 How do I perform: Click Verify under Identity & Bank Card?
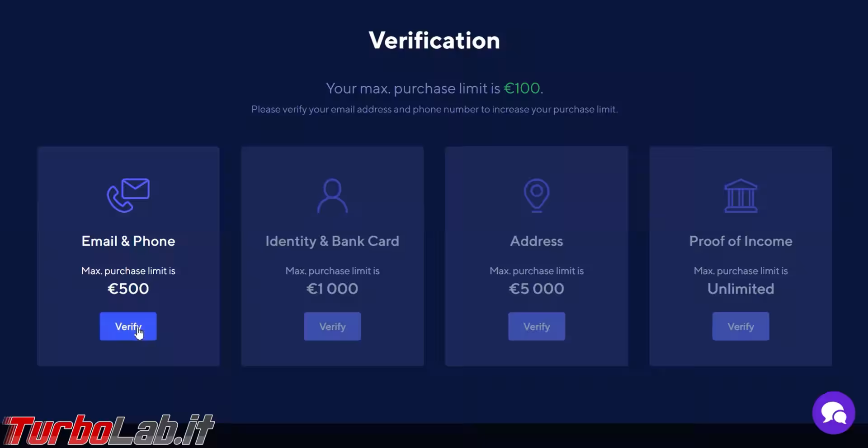click(332, 326)
